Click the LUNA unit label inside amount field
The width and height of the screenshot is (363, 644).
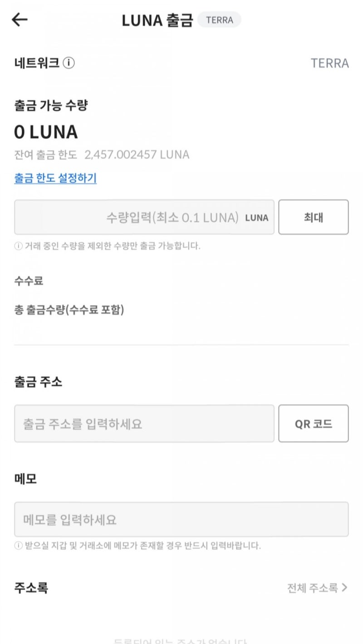(x=256, y=217)
